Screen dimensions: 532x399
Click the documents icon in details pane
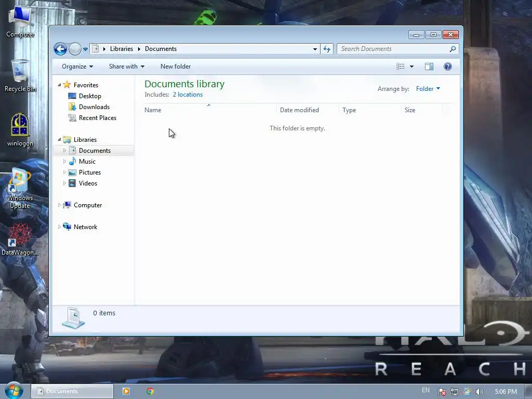point(73,318)
